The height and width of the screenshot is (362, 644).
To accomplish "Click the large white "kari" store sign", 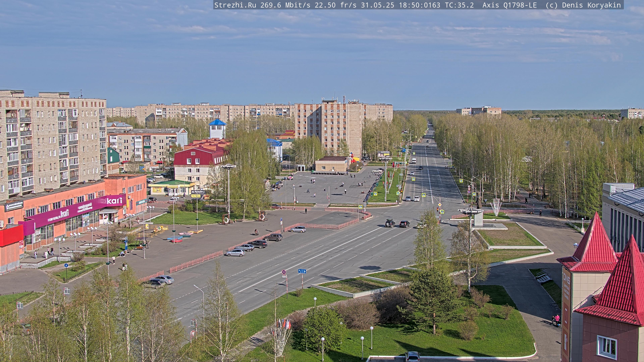I will tap(114, 201).
